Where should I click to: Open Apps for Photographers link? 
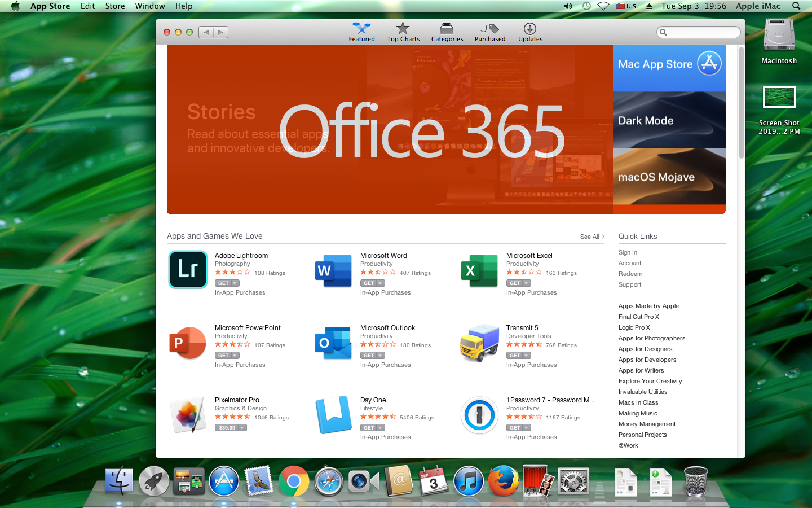[652, 338]
